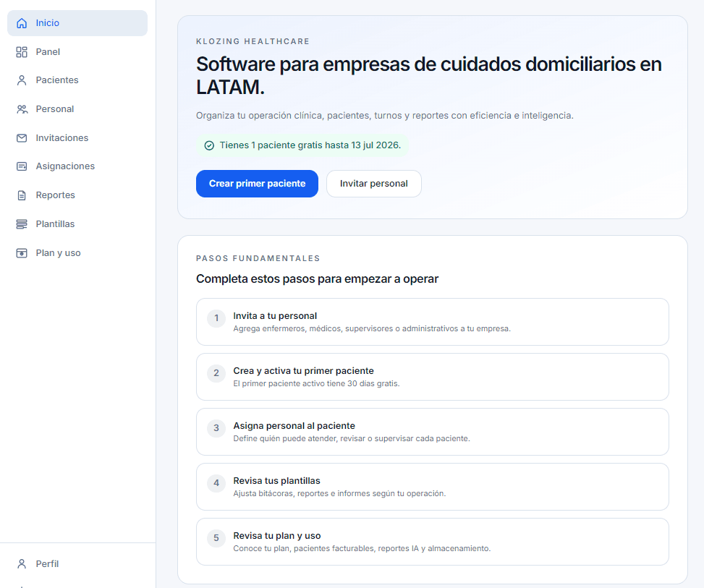Click Crear primer paciente button
This screenshot has width=704, height=588.
pyautogui.click(x=257, y=184)
